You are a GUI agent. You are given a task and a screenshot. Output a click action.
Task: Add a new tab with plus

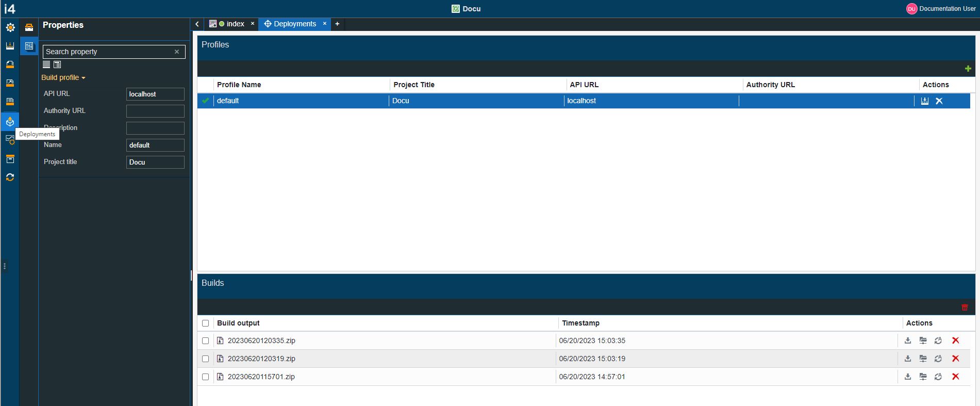pos(337,24)
